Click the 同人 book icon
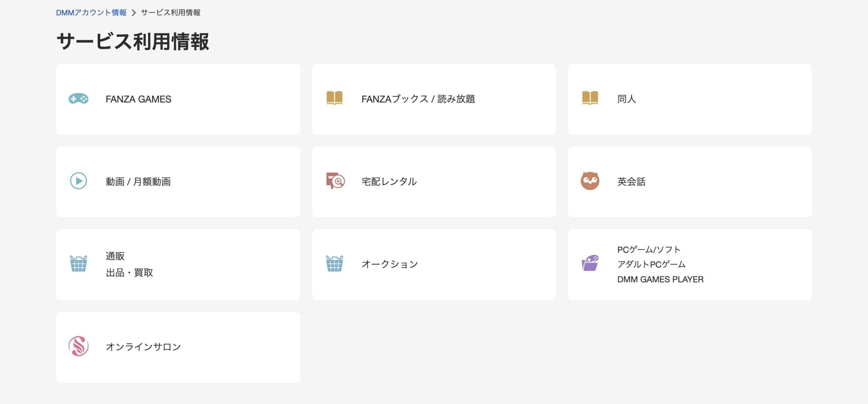This screenshot has height=404, width=868. (590, 98)
